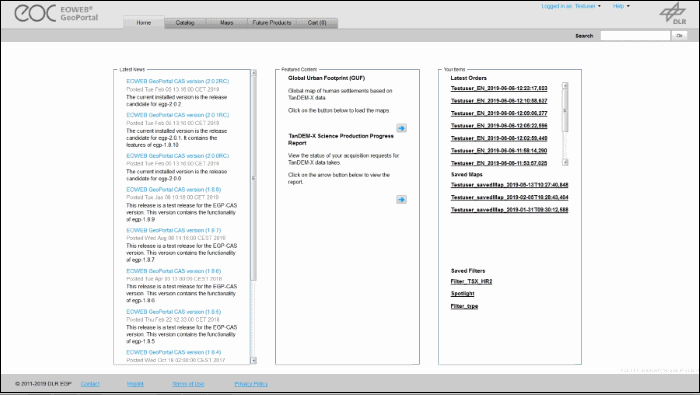Open the Catalog tab
Image resolution: width=700 pixels, height=395 pixels.
tap(185, 23)
